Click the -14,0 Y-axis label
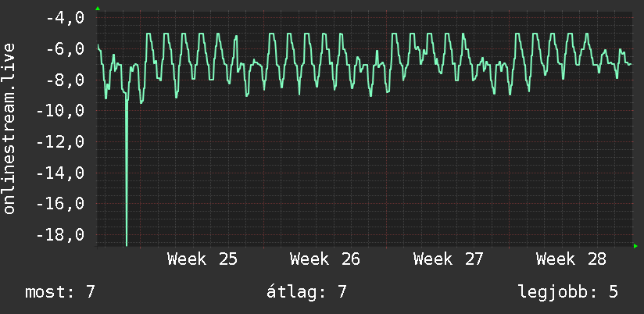 tap(60, 173)
